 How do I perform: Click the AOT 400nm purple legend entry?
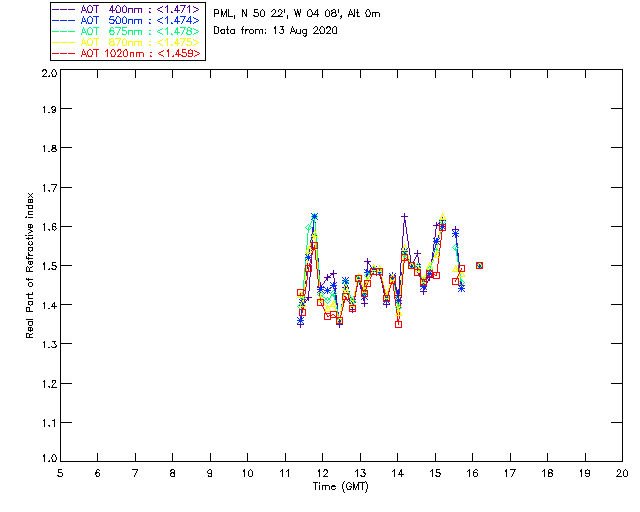pyautogui.click(x=127, y=8)
